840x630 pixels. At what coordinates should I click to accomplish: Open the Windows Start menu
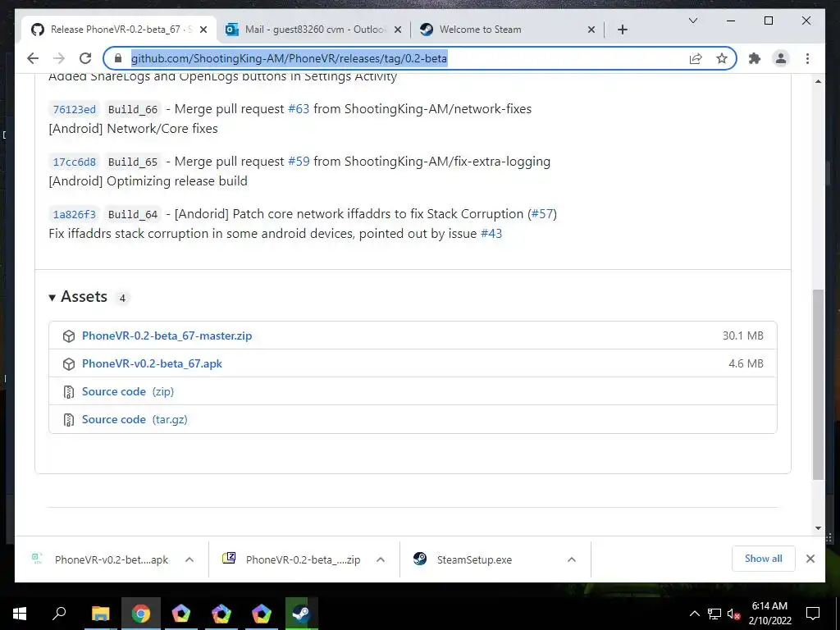point(20,614)
